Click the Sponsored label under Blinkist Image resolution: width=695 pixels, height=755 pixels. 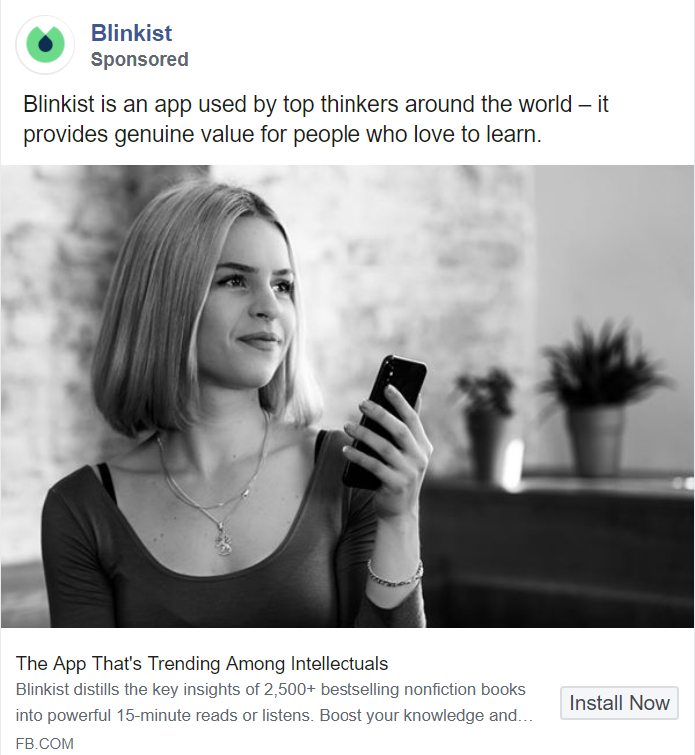140,60
